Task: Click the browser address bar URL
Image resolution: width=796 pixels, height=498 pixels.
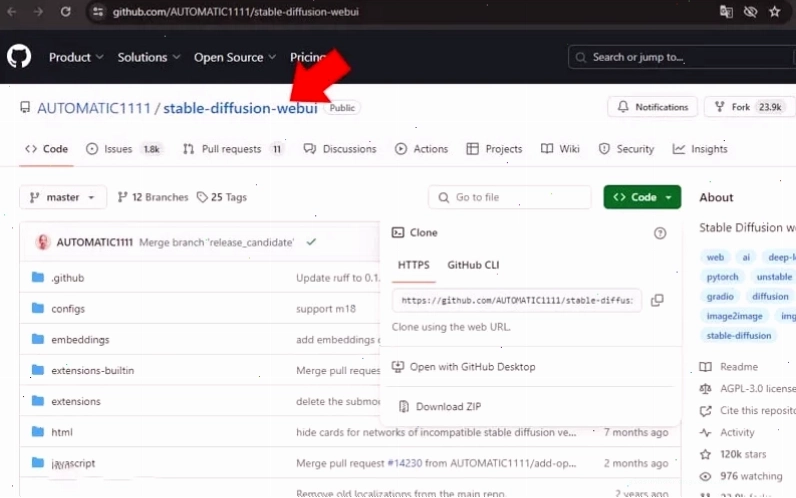Action: click(x=236, y=12)
